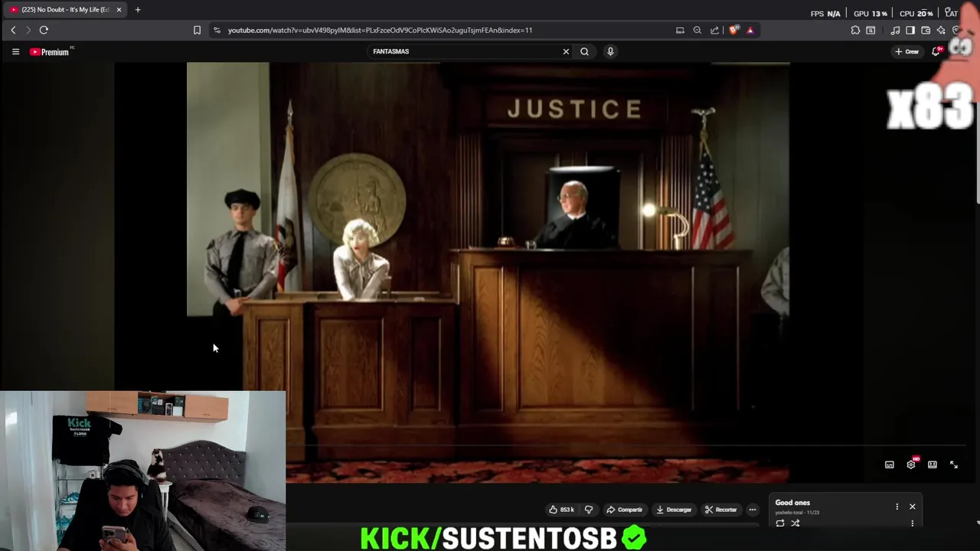Go to YouTube Premium home logo
980x551 pixels.
(x=50, y=51)
